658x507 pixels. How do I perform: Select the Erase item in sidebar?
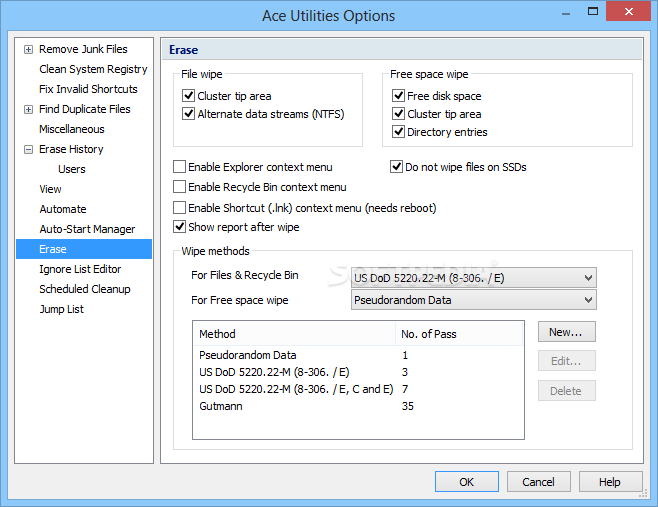84,249
